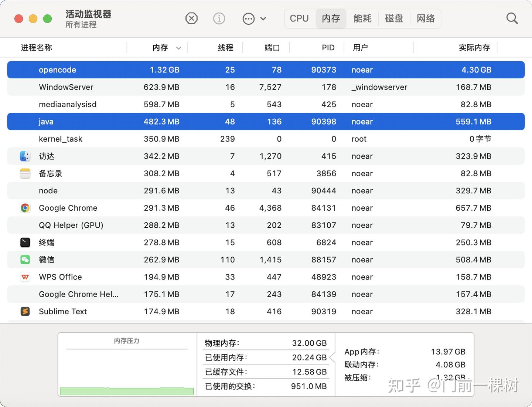The height and width of the screenshot is (407, 532).
Task: Click the Finder icon in the 访达 row
Action: pyautogui.click(x=25, y=156)
